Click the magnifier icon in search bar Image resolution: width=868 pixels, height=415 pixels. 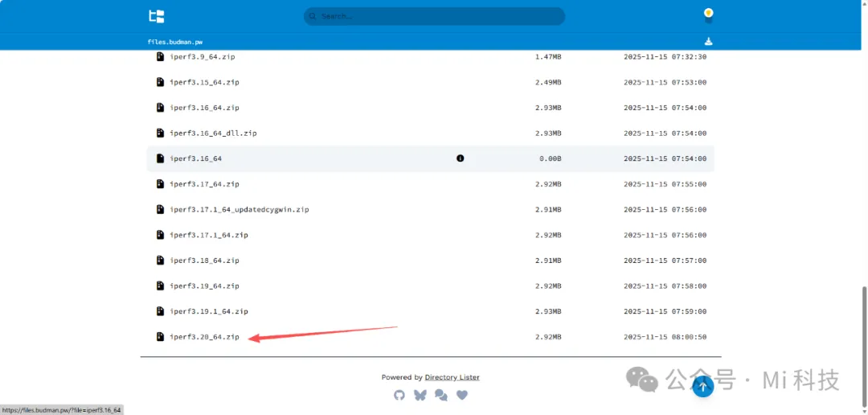click(x=313, y=17)
